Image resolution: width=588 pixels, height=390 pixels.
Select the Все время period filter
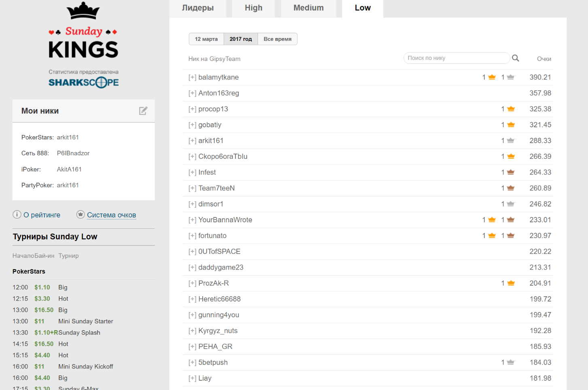[x=277, y=39]
